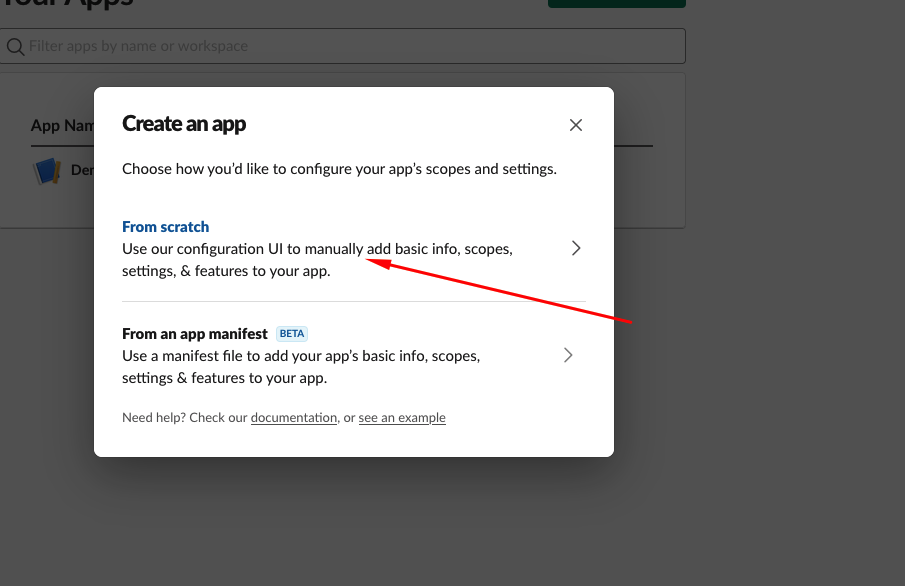
Task: Select the From an app manifest heading
Action: pyautogui.click(x=195, y=334)
